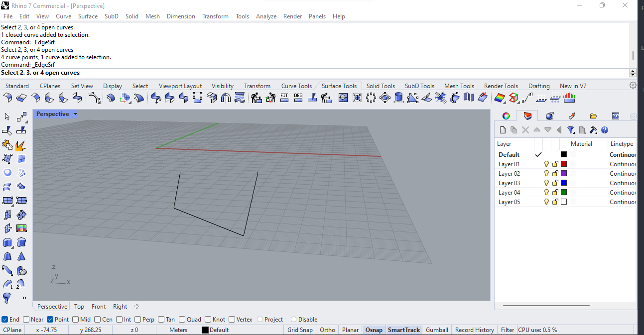644x335 pixels.
Task: Click the delete layer X icon
Action: point(525,130)
